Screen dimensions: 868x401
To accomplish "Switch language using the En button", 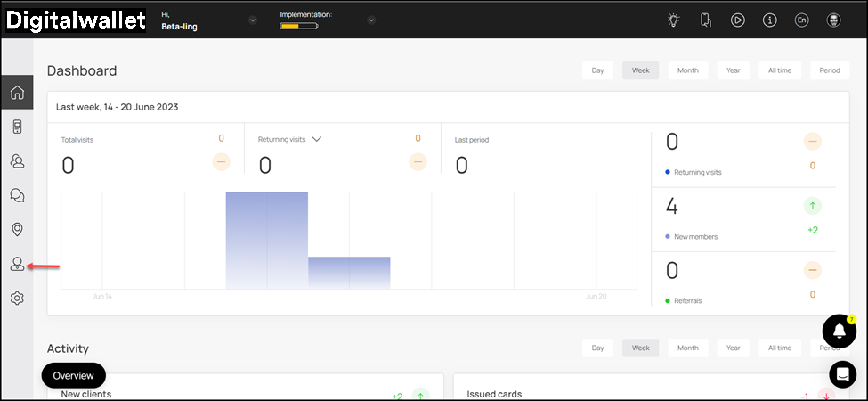I will click(801, 20).
